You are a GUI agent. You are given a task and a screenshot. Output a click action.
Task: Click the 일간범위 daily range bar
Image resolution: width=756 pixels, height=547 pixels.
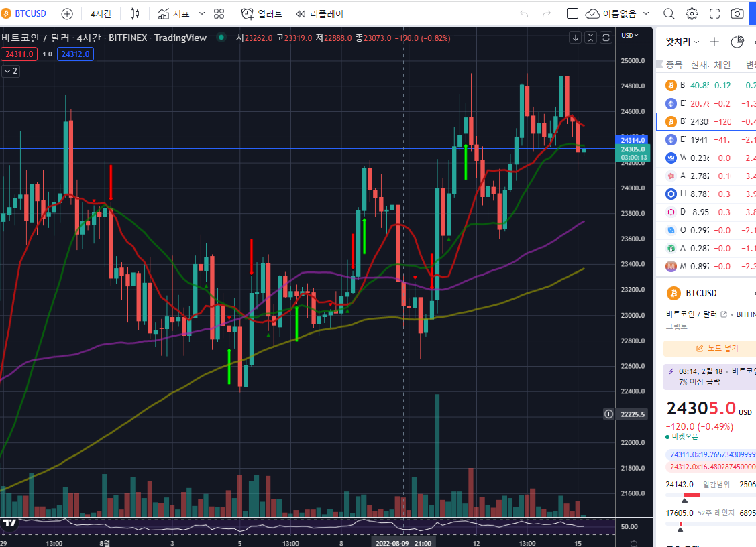tap(710, 495)
